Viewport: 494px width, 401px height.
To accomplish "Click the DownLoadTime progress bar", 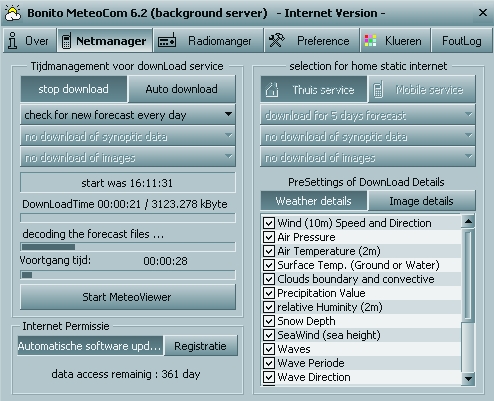I will click(x=128, y=218).
